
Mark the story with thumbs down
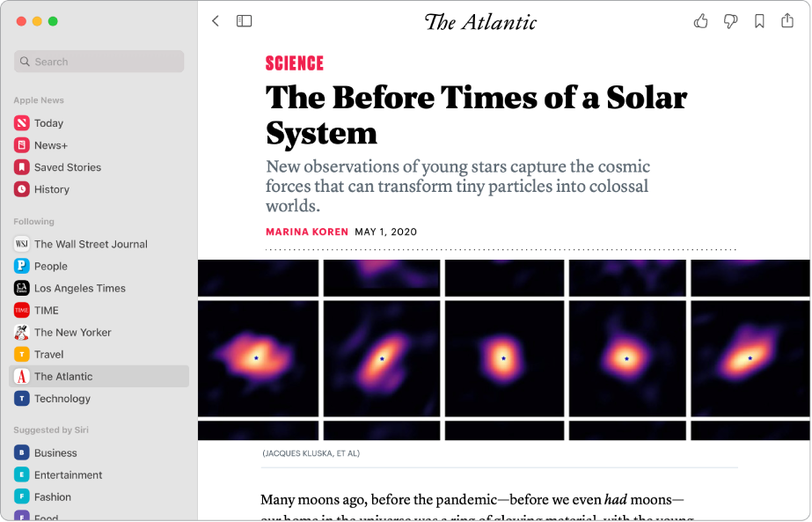729,20
